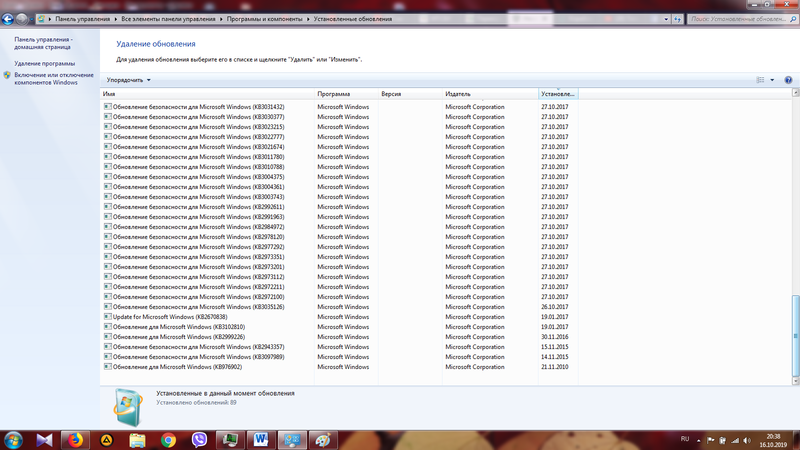
Task: Open the Упорядочить dropdown menu
Action: point(128,80)
